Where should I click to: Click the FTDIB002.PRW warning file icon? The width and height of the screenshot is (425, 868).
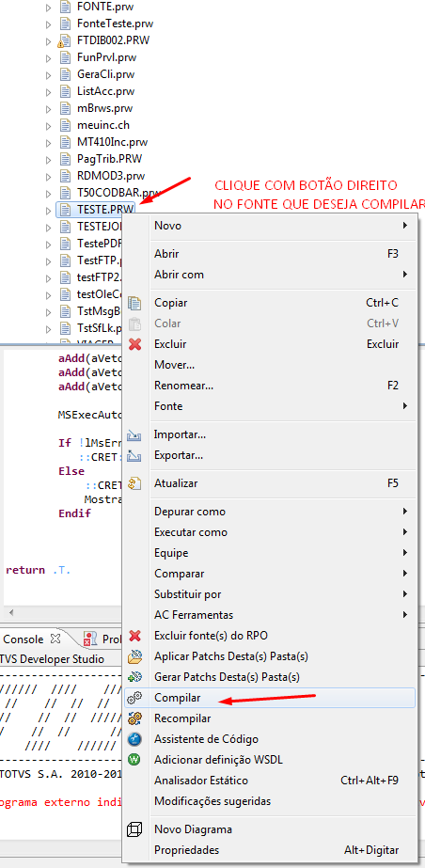[x=65, y=40]
